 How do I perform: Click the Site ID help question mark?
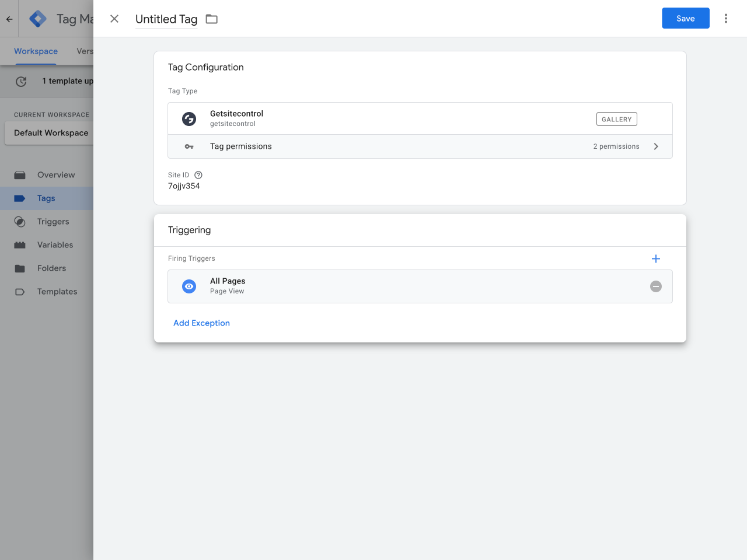(x=198, y=175)
